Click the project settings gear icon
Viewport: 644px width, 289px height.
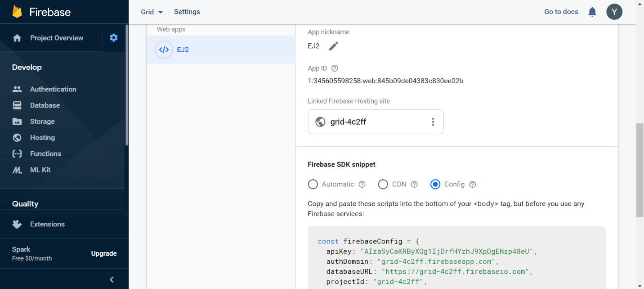[114, 38]
